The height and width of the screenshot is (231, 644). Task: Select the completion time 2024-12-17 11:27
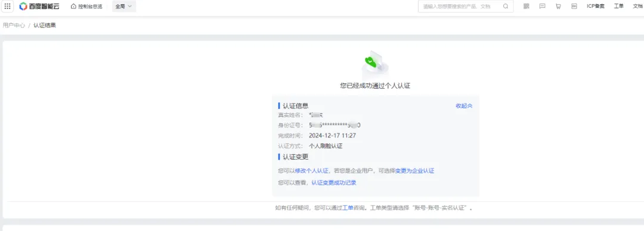point(332,135)
